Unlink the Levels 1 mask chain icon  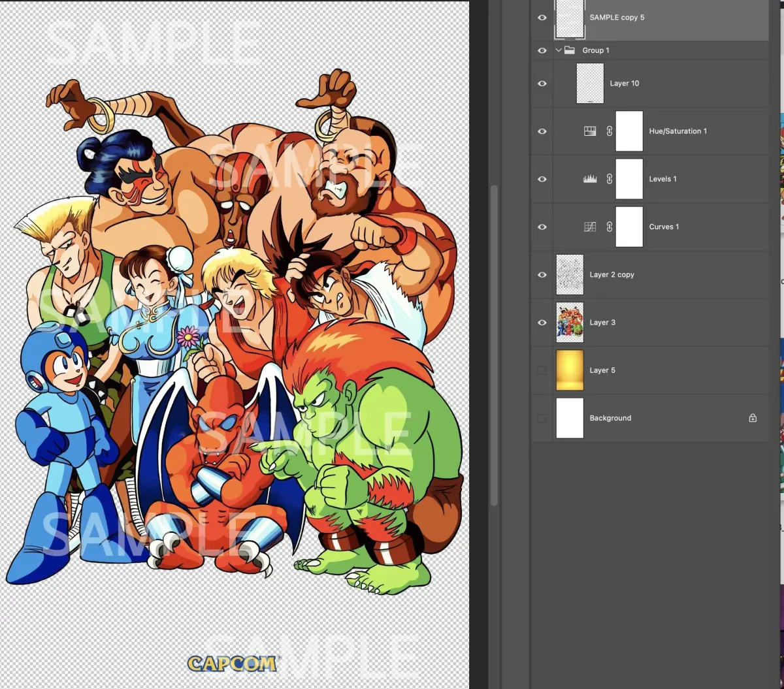click(x=609, y=179)
